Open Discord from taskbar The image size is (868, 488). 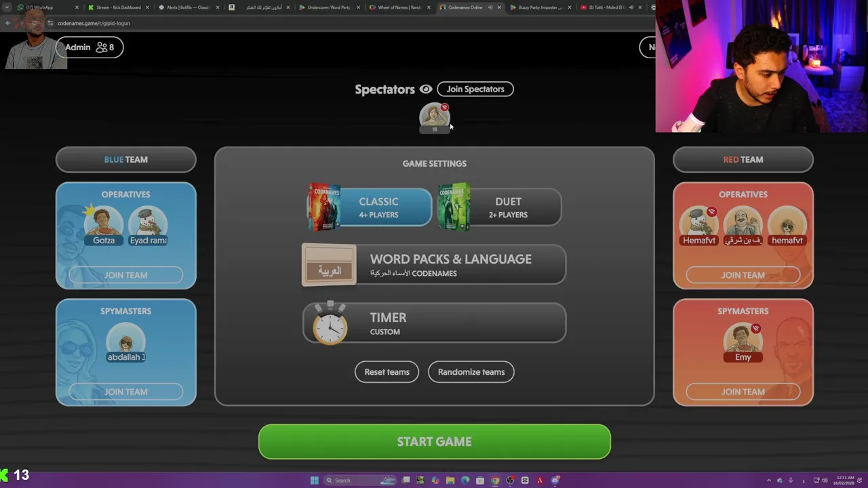pos(555,481)
